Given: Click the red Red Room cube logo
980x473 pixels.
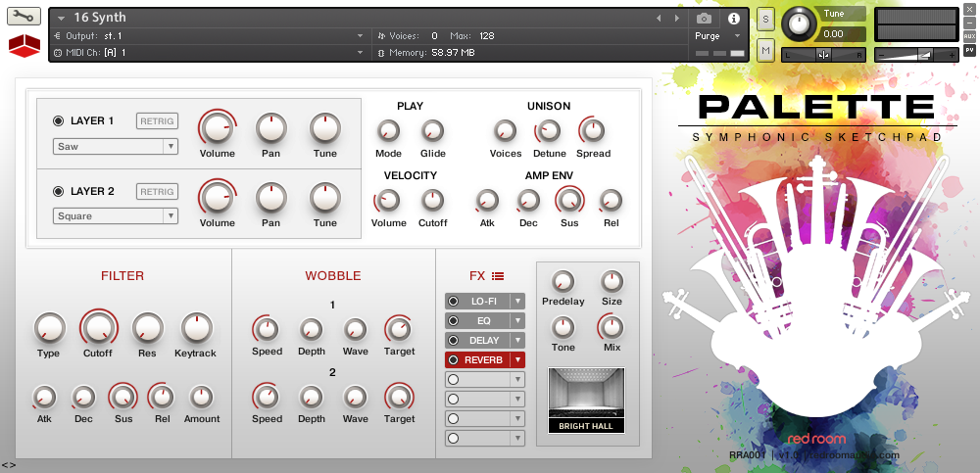Looking at the screenshot, I should click(24, 46).
